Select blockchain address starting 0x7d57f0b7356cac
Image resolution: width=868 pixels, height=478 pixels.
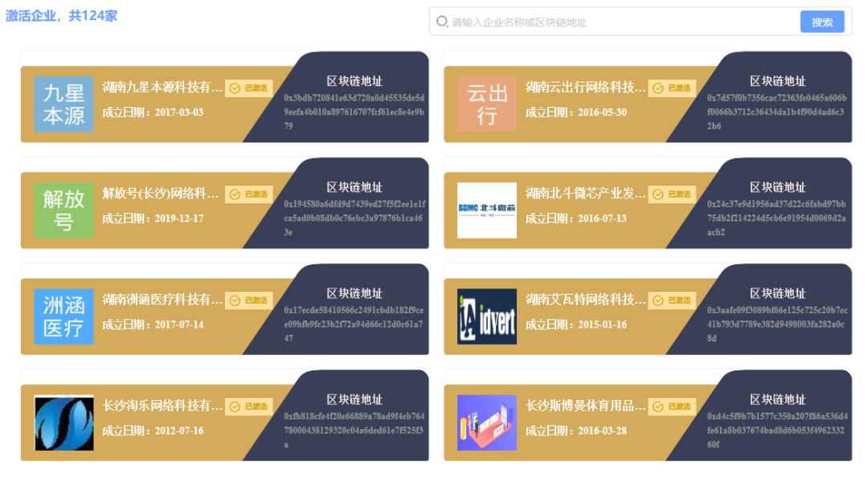coord(776,112)
